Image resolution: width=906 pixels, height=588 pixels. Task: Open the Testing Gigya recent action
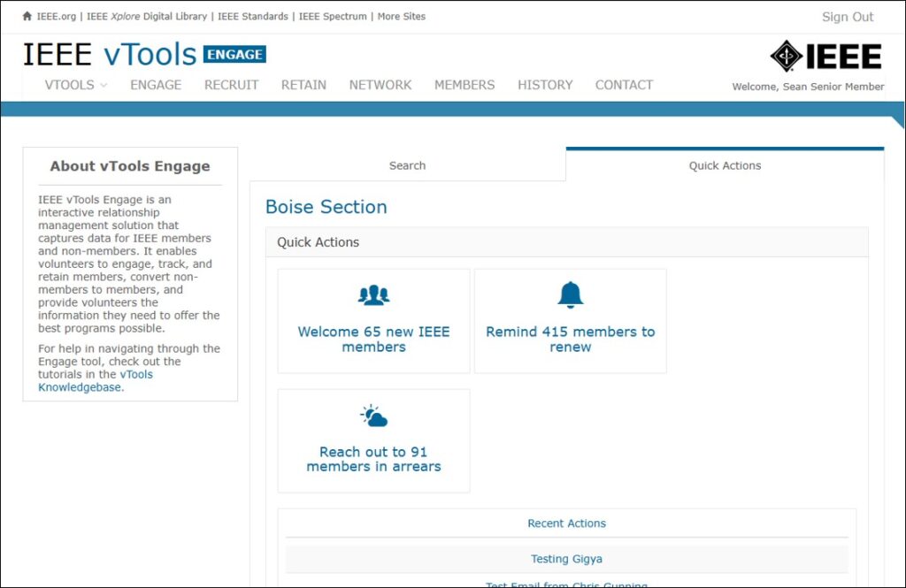(566, 559)
